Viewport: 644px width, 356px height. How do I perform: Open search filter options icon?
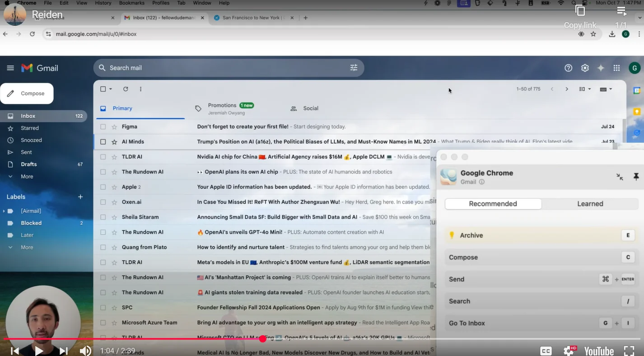coord(354,68)
